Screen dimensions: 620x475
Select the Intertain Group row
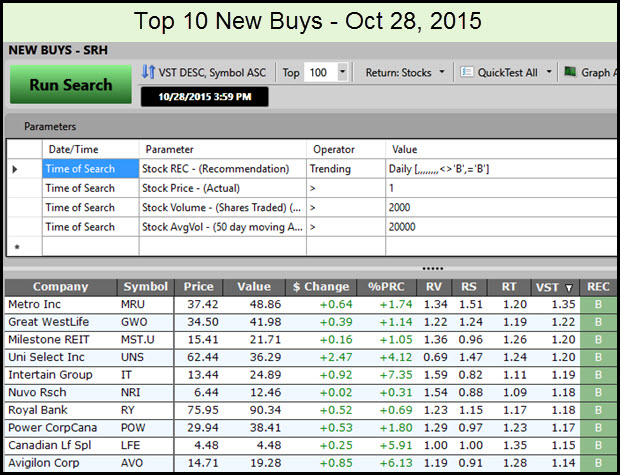(310, 375)
